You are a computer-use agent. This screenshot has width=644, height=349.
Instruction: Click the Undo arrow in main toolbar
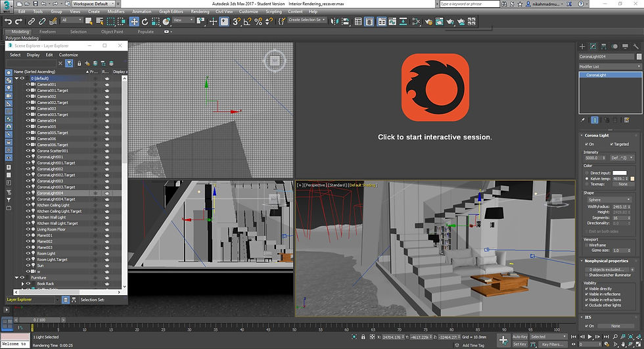click(8, 21)
